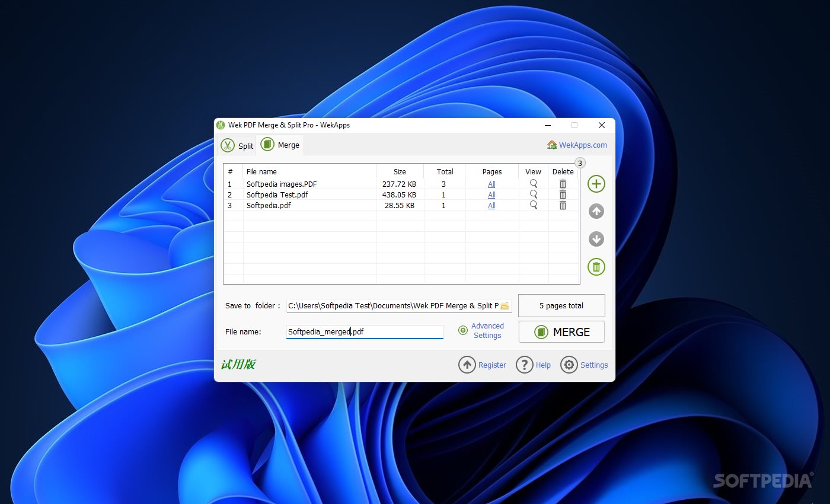The image size is (830, 504).
Task: Open Advanced Settings link
Action: pyautogui.click(x=487, y=331)
